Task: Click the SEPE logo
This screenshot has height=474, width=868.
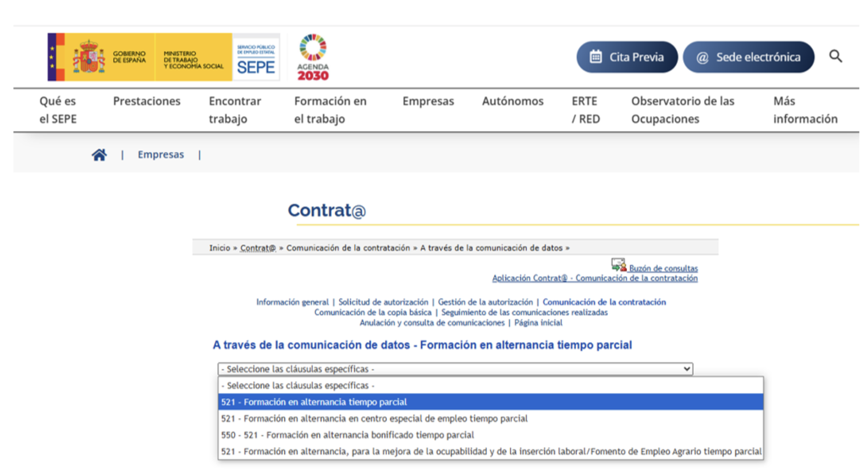Action: (x=256, y=58)
